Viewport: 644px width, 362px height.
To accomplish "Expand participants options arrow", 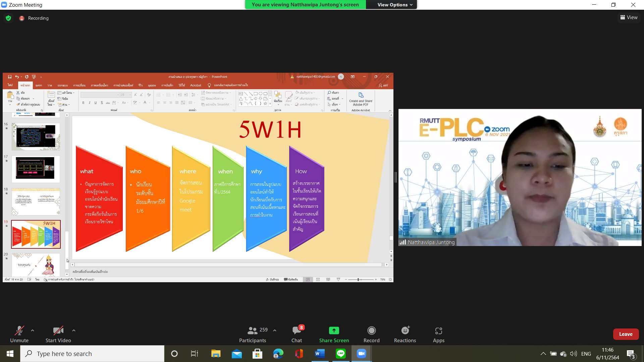I will [x=275, y=330].
